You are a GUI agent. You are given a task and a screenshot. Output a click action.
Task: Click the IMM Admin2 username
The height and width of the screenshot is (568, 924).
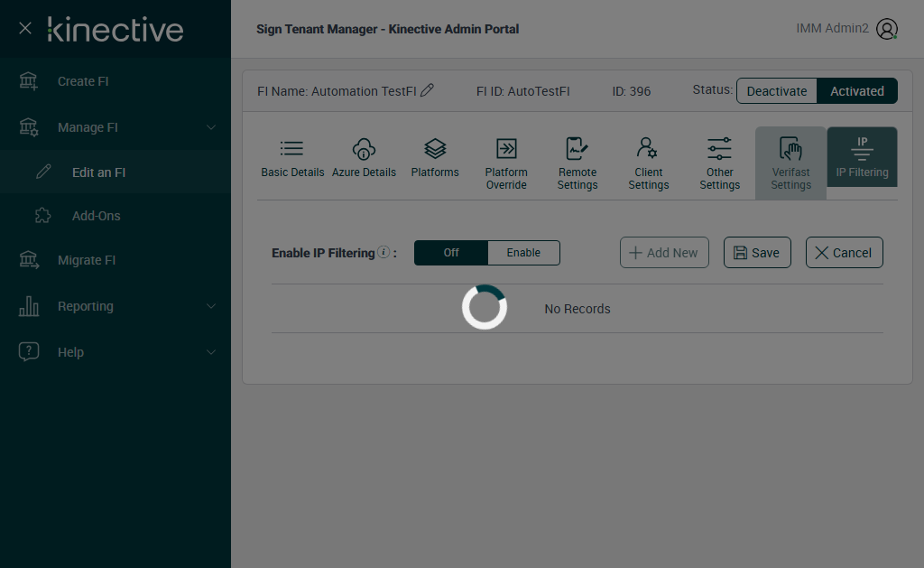tap(832, 28)
